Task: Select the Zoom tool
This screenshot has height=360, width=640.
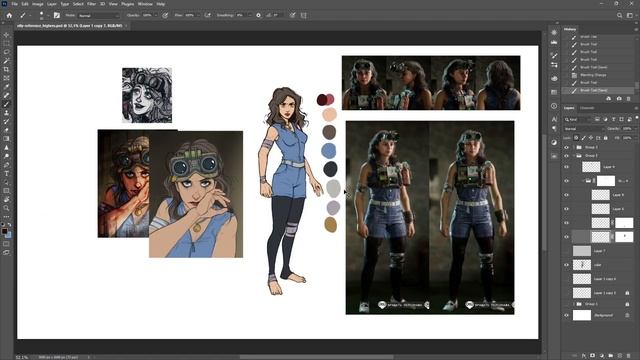Action: coord(6,208)
